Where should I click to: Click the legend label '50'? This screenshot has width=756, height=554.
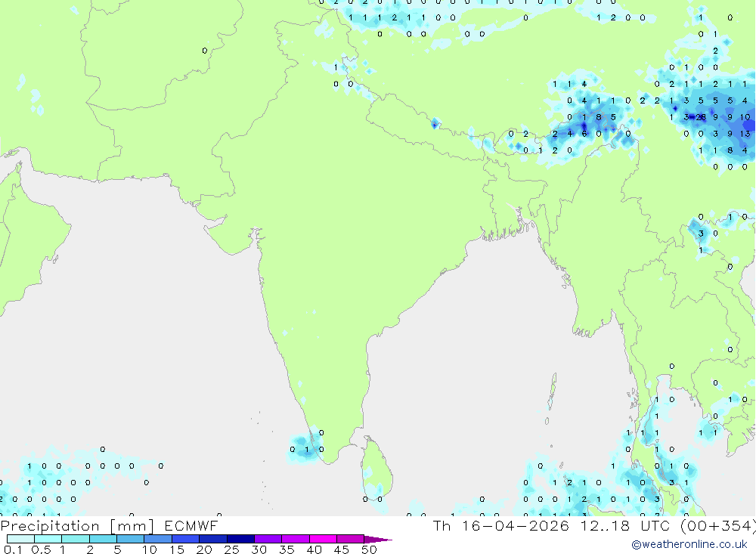(x=369, y=549)
